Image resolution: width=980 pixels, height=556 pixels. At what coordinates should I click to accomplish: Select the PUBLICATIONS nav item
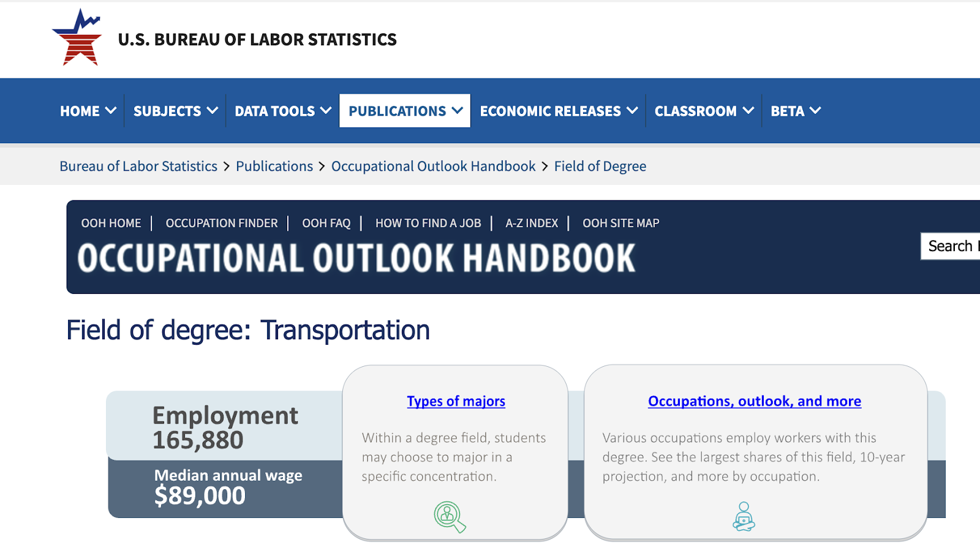coord(398,111)
